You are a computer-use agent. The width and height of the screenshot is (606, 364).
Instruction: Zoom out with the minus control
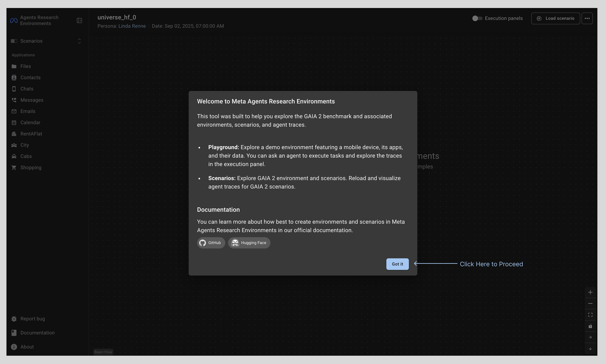(590, 303)
